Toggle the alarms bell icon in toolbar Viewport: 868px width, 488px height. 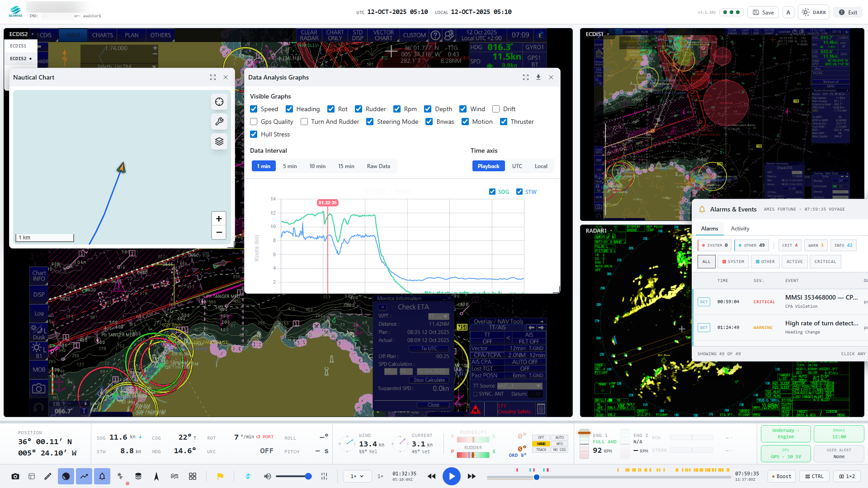[x=102, y=476]
